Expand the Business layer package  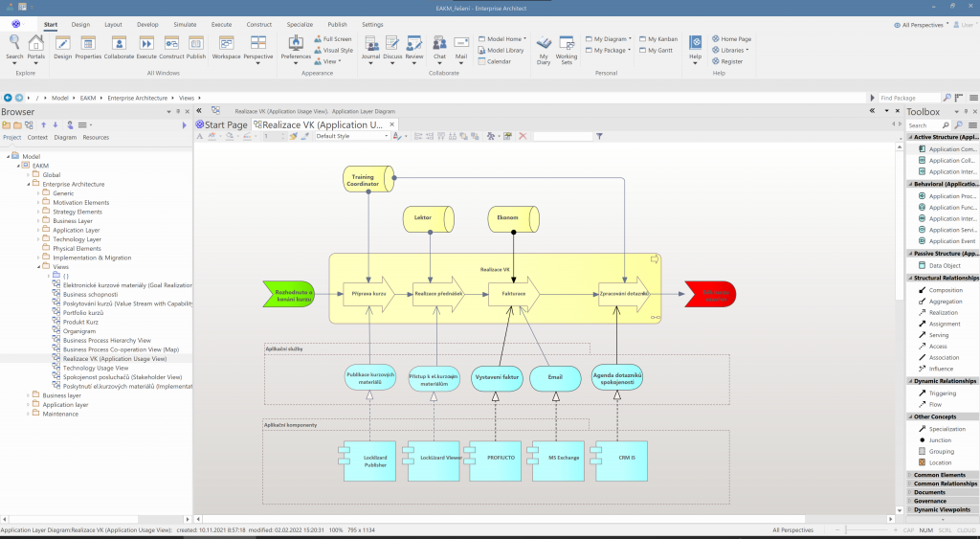click(x=28, y=395)
